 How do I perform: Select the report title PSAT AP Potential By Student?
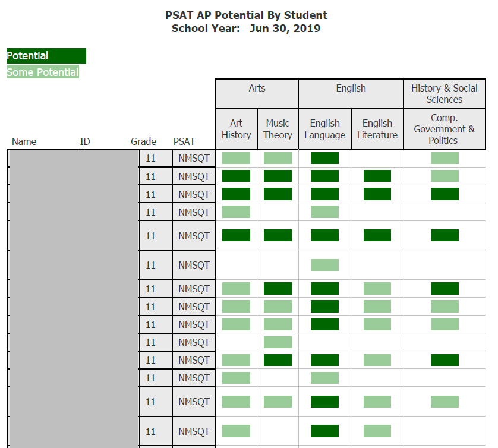point(246,15)
